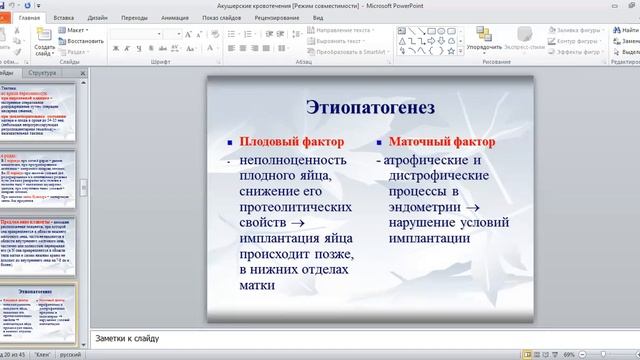This screenshot has height=360, width=640.
Task: Open the Упорядочить arrange menu
Action: pyautogui.click(x=484, y=40)
